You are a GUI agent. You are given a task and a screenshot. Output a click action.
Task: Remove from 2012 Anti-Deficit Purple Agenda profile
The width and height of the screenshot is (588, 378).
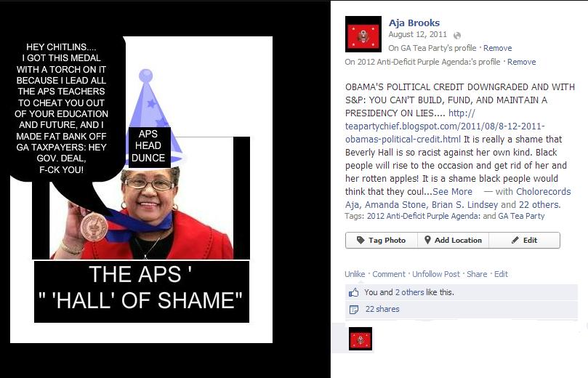[x=521, y=62]
